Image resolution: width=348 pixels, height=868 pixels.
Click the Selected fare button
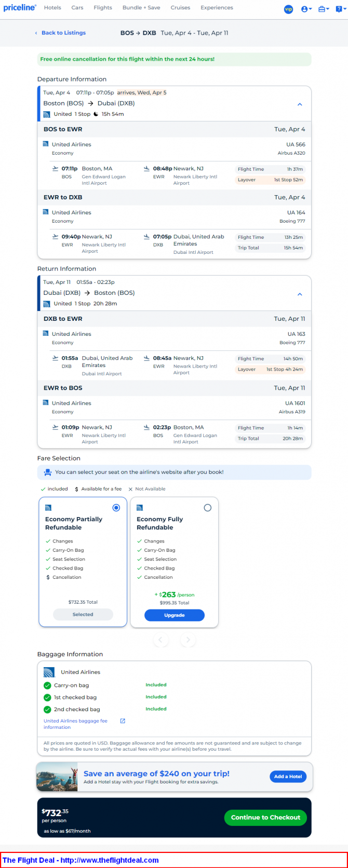(83, 615)
